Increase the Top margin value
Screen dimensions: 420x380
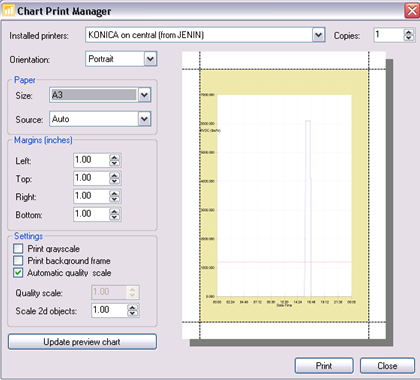[x=114, y=176]
